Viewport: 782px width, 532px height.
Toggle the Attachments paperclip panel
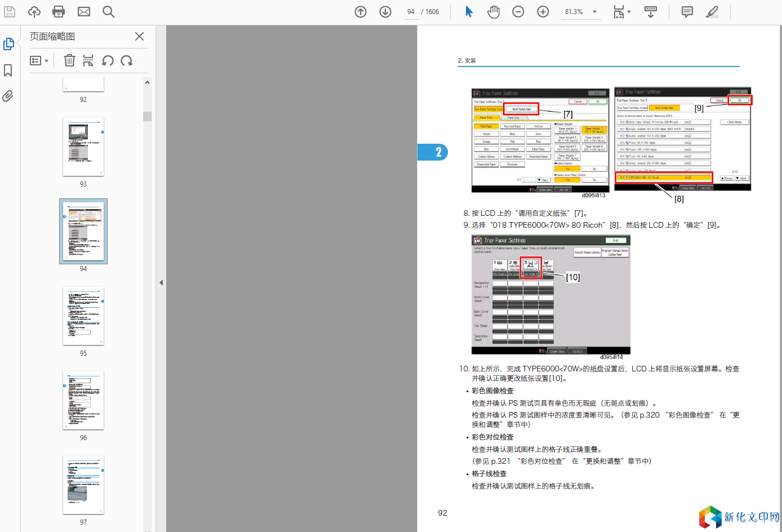tap(8, 96)
